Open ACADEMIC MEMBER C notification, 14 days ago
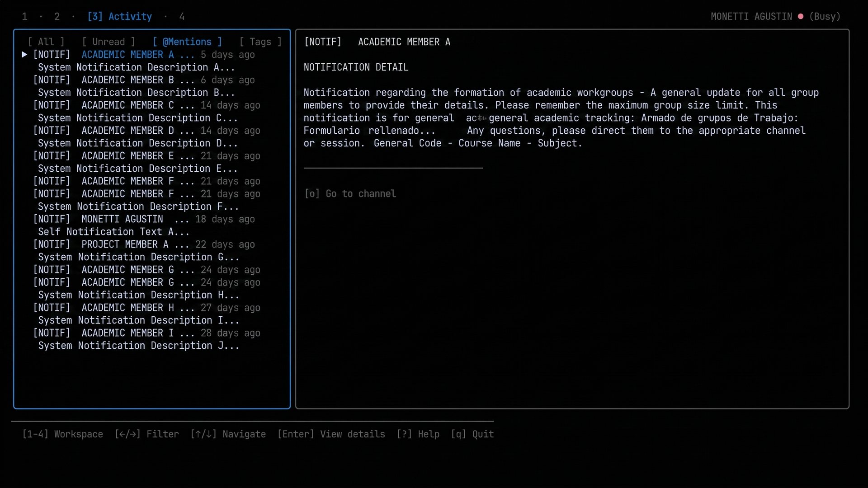 pyautogui.click(x=146, y=105)
